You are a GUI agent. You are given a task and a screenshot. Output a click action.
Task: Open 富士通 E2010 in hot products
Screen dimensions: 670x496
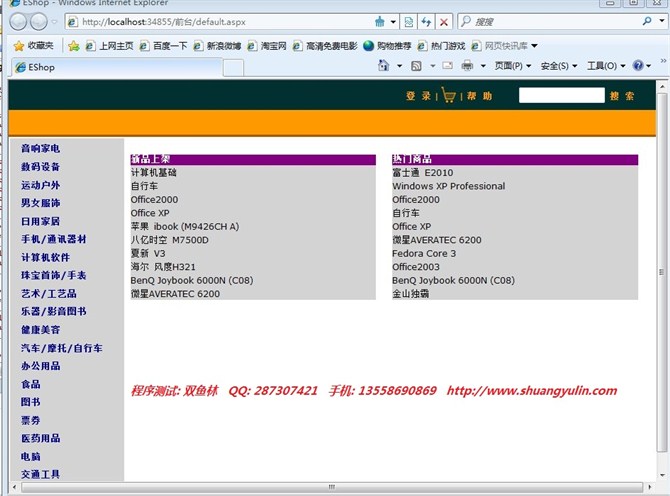[423, 173]
